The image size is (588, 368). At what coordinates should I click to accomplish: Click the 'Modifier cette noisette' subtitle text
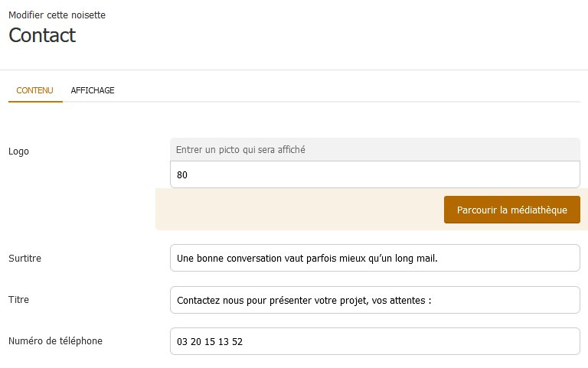coord(57,15)
